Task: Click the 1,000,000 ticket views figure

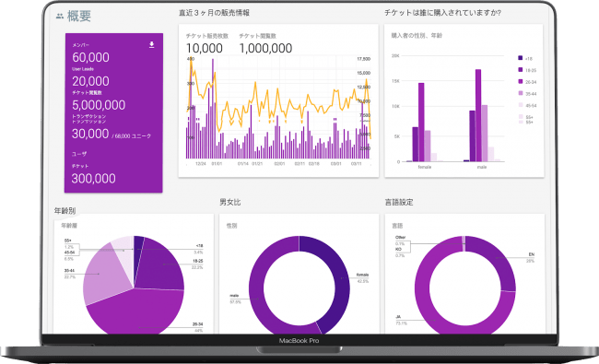Action: [265, 48]
